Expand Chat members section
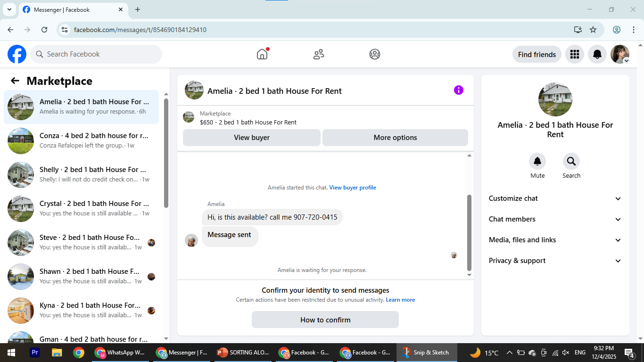Image resolution: width=644 pixels, height=362 pixels. [555, 219]
